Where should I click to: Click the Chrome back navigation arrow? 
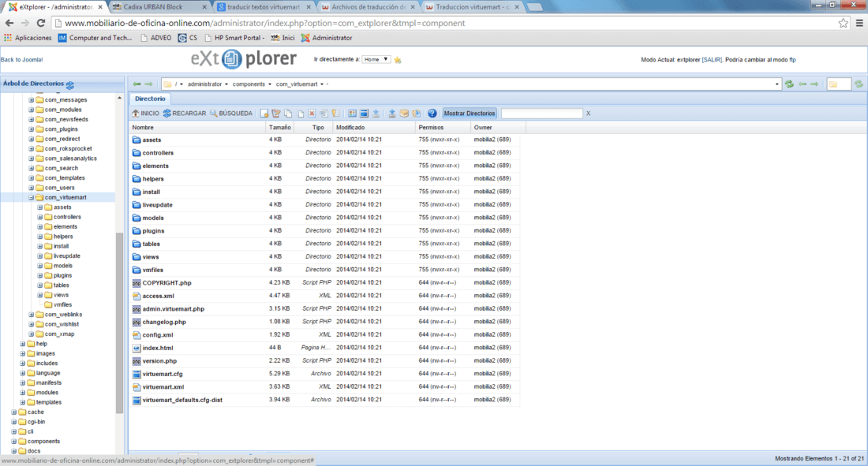(x=9, y=23)
